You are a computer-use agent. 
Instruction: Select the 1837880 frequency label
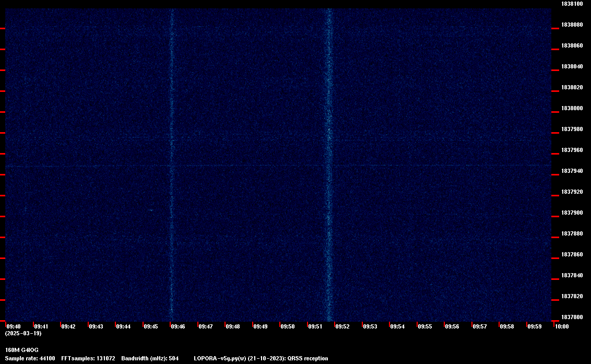coord(572,234)
